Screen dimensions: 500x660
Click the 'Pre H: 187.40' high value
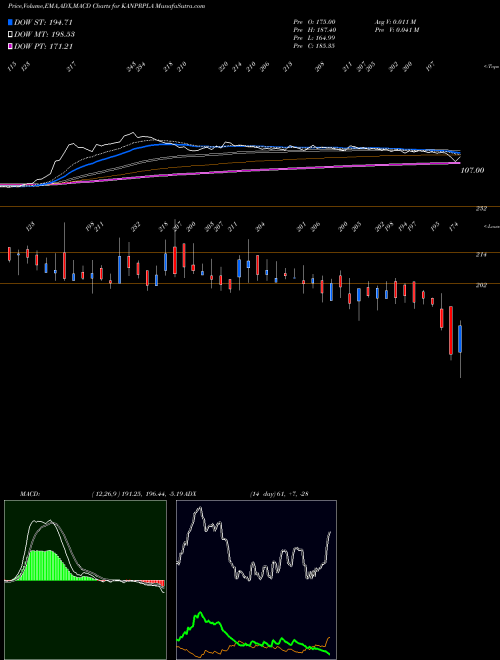[x=314, y=30]
